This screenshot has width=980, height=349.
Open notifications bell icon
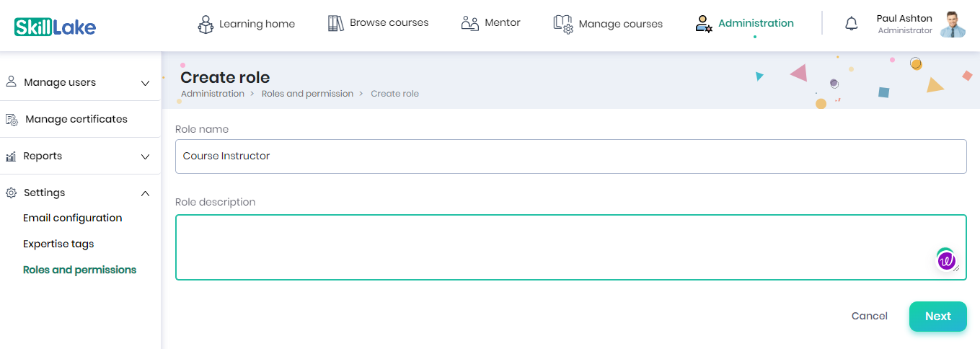(852, 24)
